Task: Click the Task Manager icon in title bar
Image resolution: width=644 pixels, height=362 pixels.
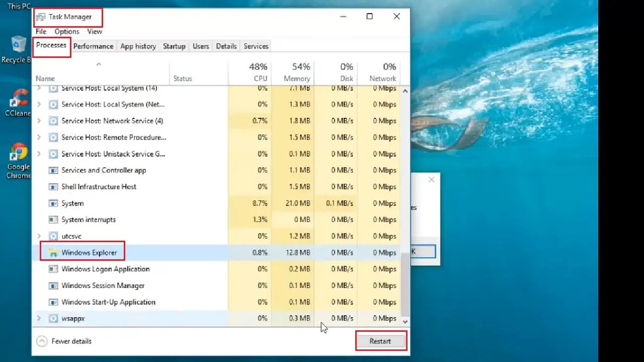Action: 40,16
